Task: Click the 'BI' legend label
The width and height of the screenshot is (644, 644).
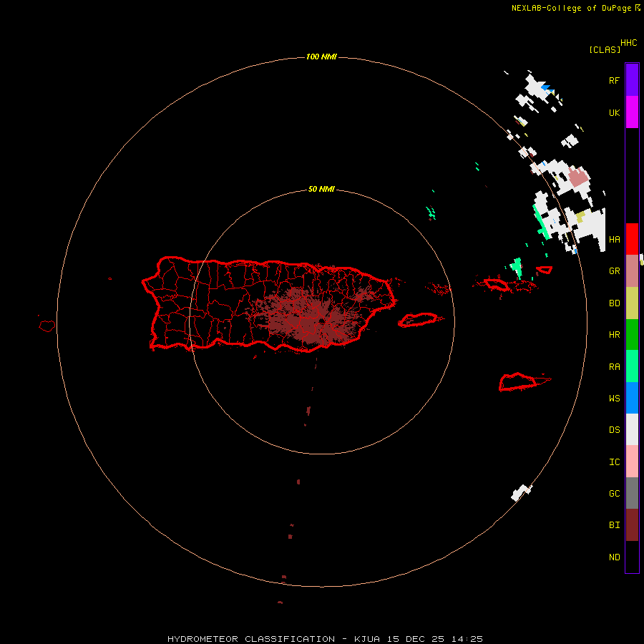Action: pyautogui.click(x=614, y=525)
